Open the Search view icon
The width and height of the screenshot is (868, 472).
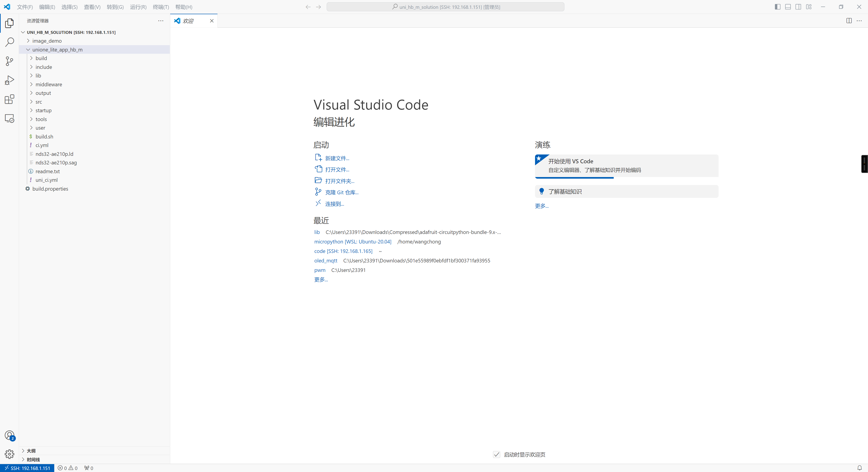(9, 42)
